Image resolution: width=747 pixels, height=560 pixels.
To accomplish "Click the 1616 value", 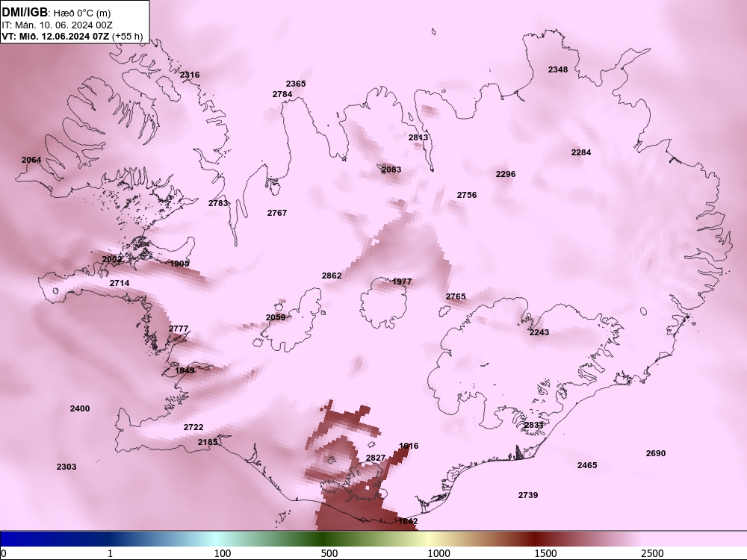I will 409,447.
